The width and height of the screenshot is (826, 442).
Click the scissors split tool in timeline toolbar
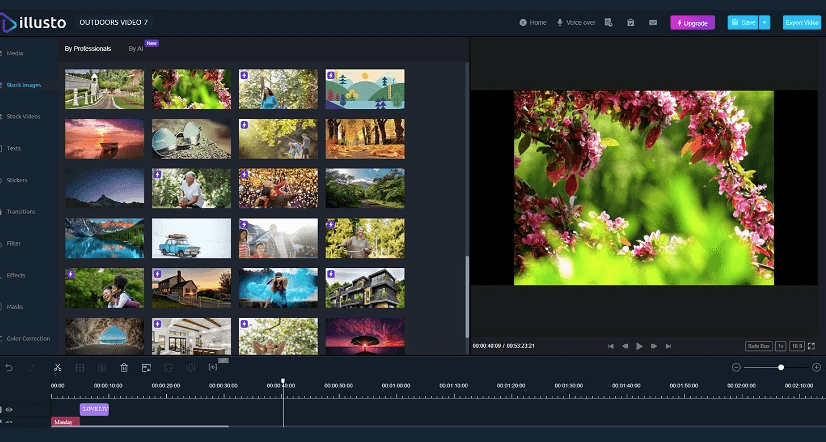pyautogui.click(x=58, y=368)
